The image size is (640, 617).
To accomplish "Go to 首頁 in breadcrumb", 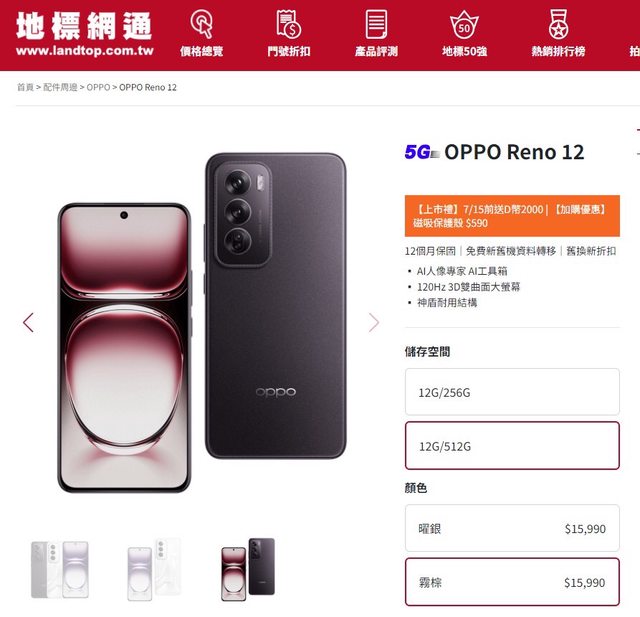I will (25, 87).
